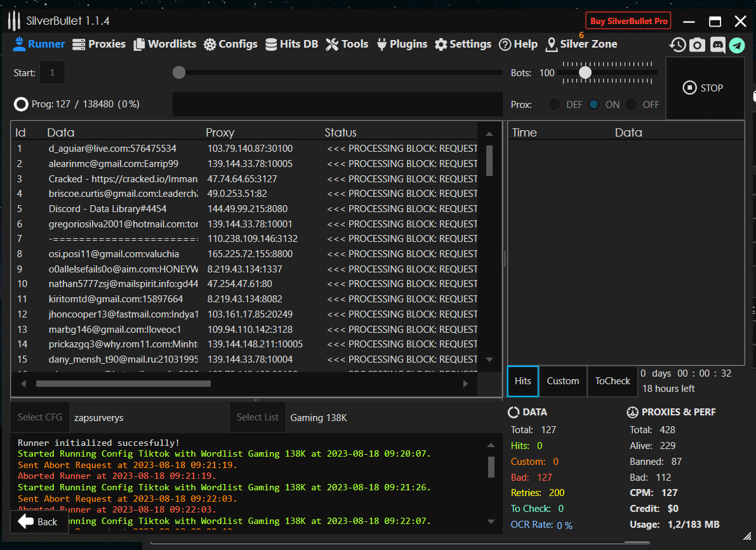Click the camera screenshot icon
The width and height of the screenshot is (756, 550).
697,44
